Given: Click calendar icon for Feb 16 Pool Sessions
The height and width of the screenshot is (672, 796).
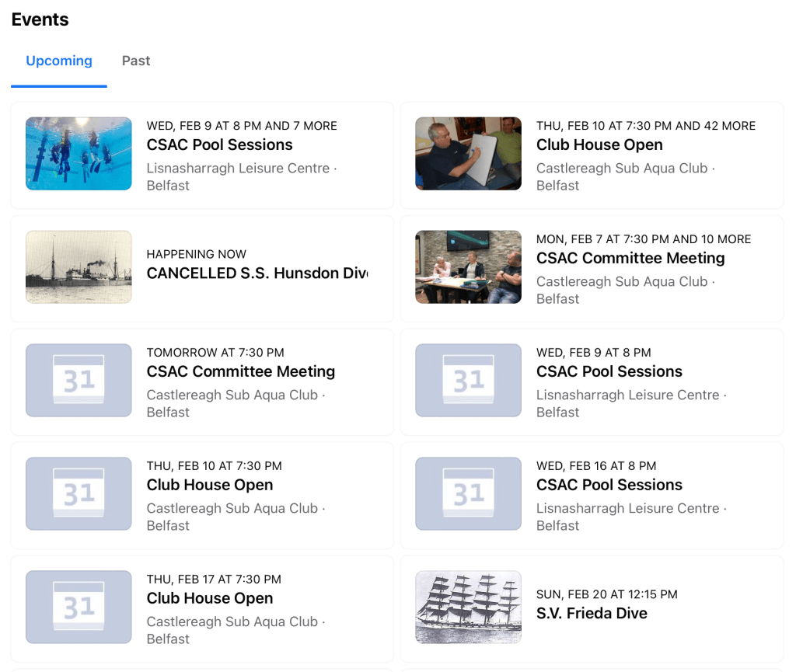Looking at the screenshot, I should click(468, 494).
